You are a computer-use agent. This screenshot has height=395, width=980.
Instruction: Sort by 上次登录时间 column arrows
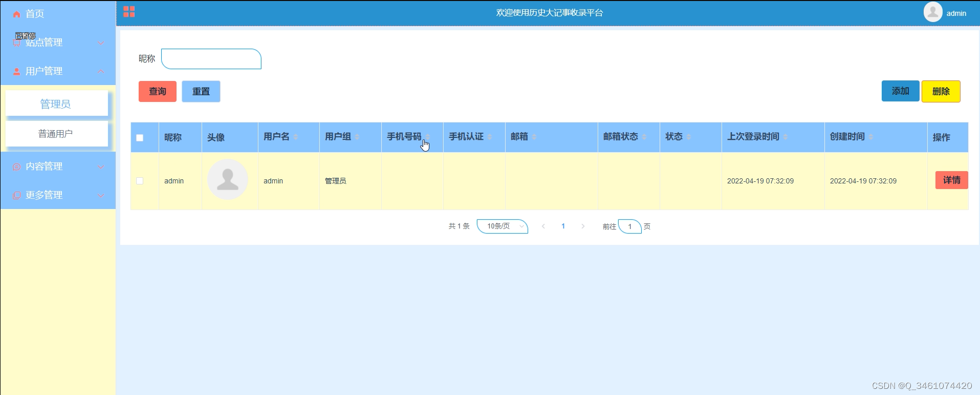(x=786, y=137)
